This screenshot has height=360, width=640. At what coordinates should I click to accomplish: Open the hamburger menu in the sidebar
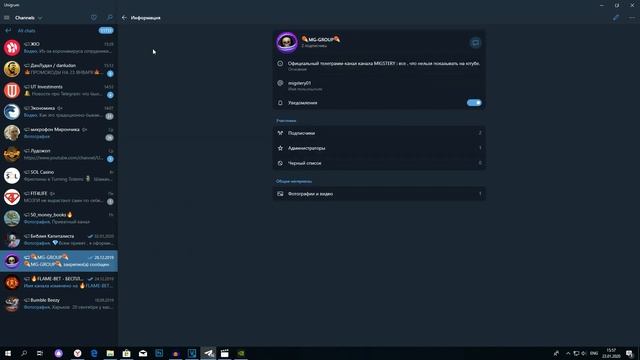pos(7,18)
